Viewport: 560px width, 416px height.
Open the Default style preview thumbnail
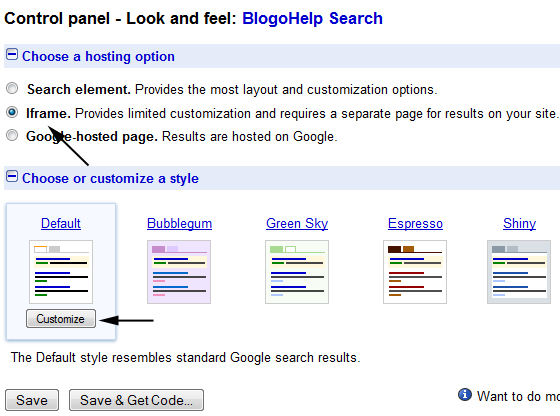point(61,272)
